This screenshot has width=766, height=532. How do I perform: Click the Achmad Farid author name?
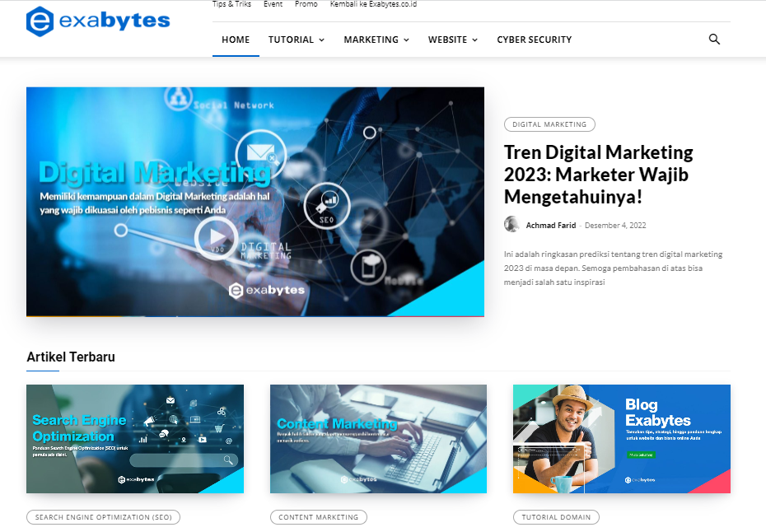pos(551,226)
